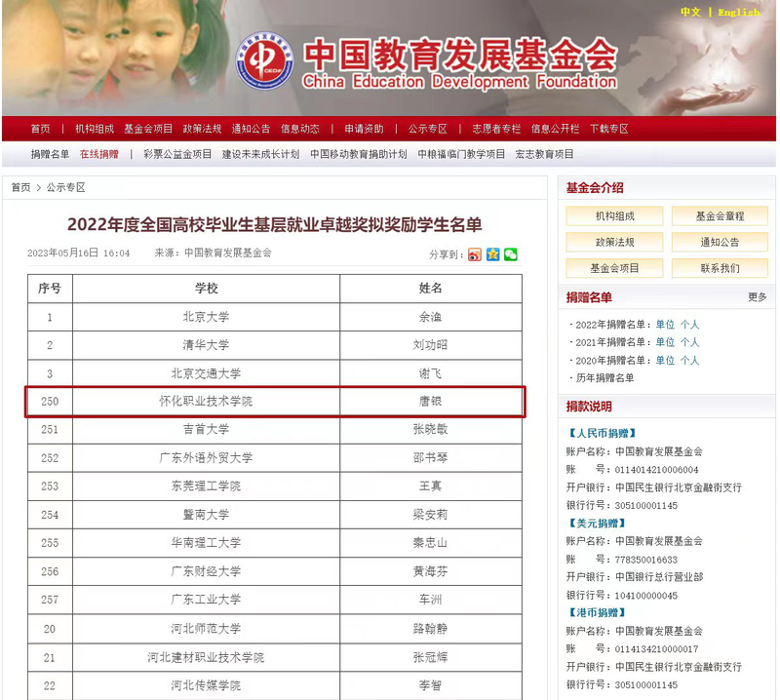780x700 pixels.
Task: Open 彩票公益金项目 sub-navigation link
Action: (177, 154)
